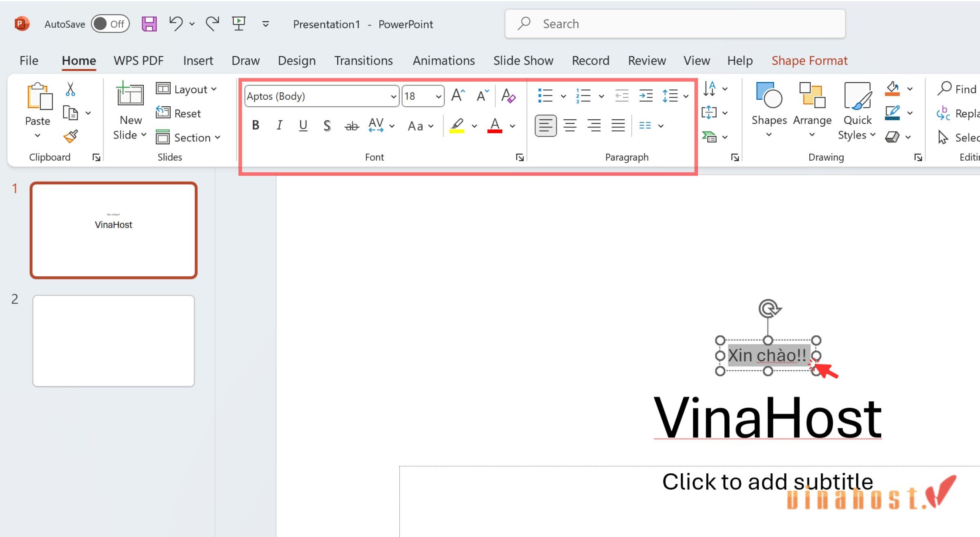
Task: Start presentation from beginning icon
Action: click(239, 24)
